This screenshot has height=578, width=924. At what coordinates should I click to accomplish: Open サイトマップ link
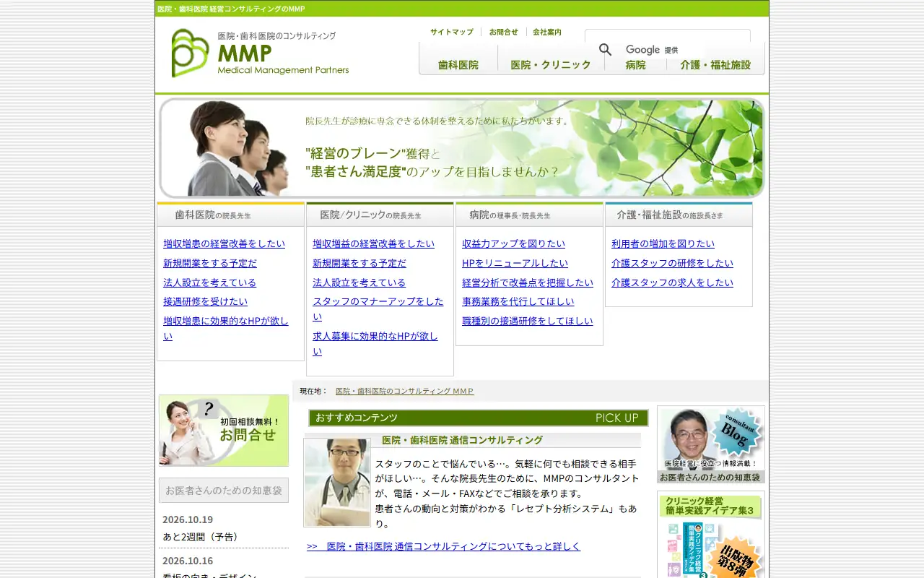452,33
